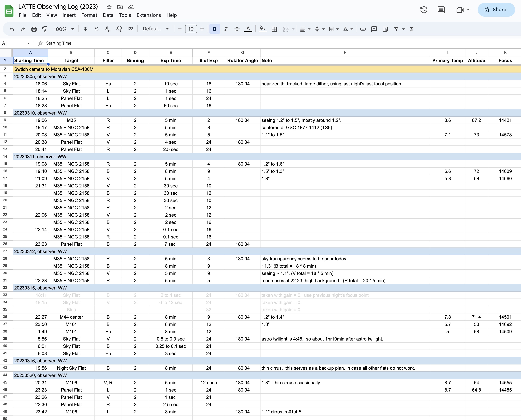Click the 'M44 center' target cell
The width and height of the screenshot is (521, 420).
coord(71,317)
